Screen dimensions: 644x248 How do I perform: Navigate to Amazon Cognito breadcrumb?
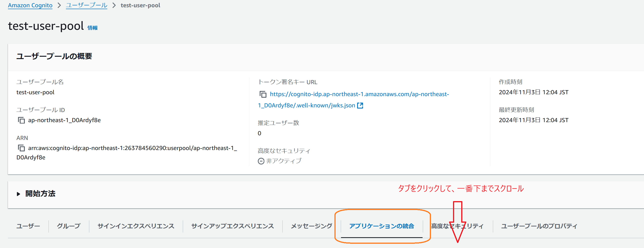click(x=30, y=5)
